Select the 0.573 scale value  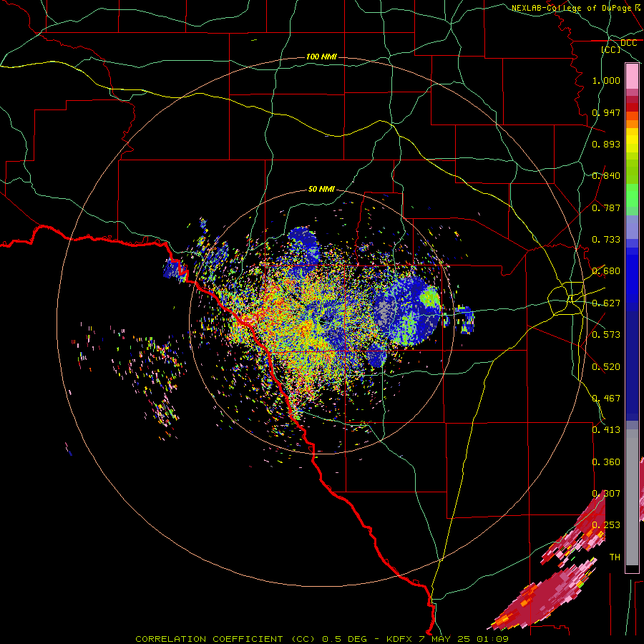606,335
